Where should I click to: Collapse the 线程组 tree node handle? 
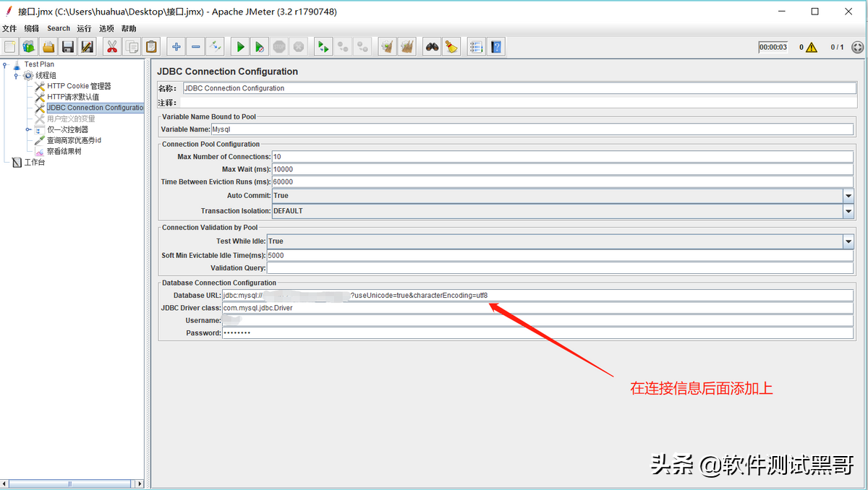click(x=16, y=75)
